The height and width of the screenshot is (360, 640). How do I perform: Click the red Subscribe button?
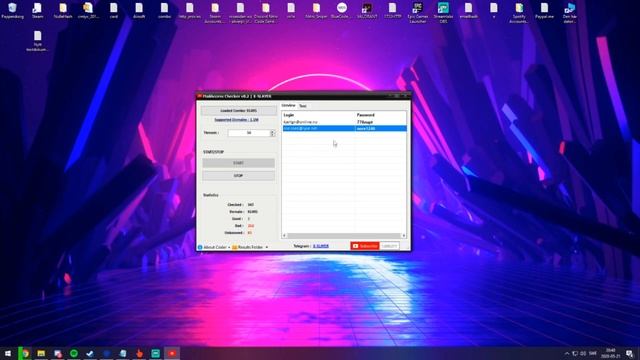(365, 246)
